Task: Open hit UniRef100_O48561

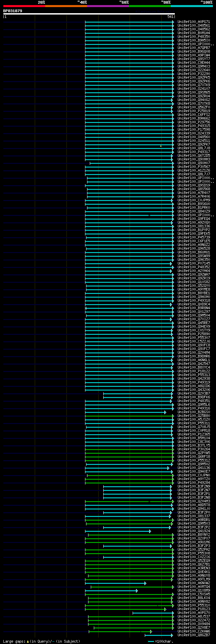Action: [194, 26]
